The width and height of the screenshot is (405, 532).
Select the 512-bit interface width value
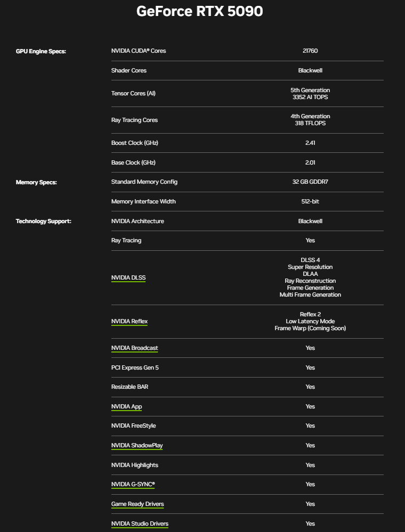(x=310, y=201)
